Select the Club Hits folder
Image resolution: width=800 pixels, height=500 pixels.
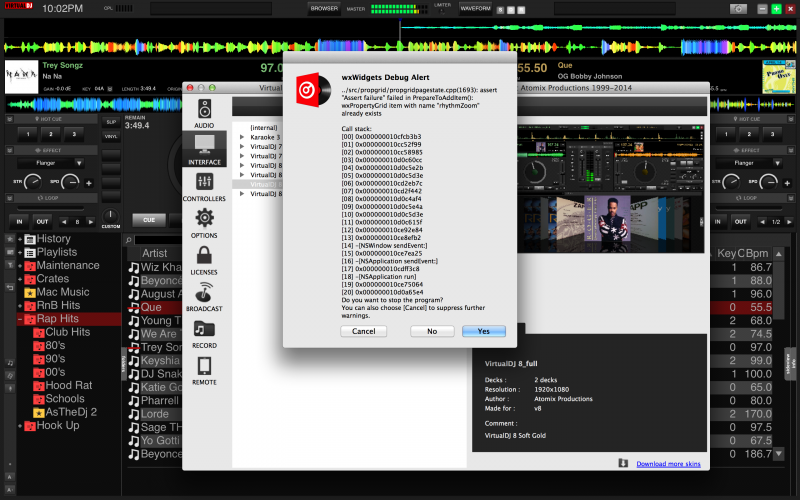click(68, 332)
